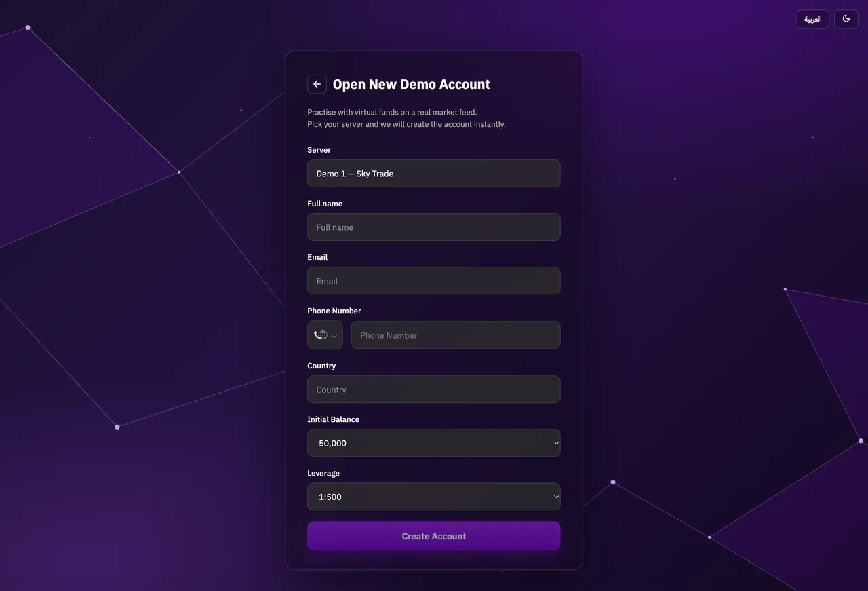Viewport: 868px width, 591px height.
Task: Click the Leverage label
Action: [x=323, y=473]
